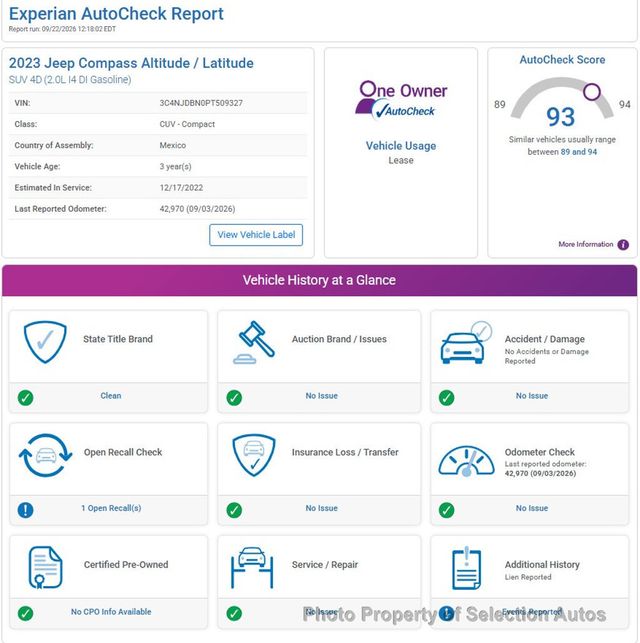Image resolution: width=640 pixels, height=643 pixels.
Task: Click the purple info icon beside More Information
Action: [623, 245]
